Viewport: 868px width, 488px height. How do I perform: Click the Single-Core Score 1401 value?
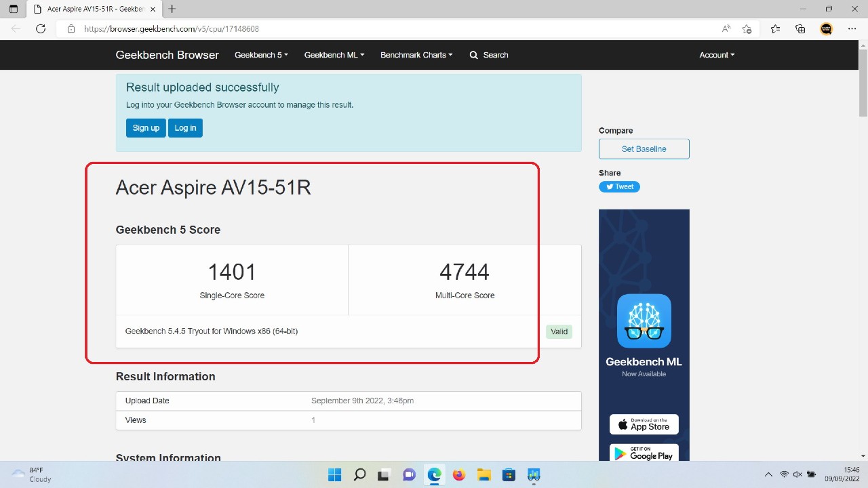pyautogui.click(x=232, y=272)
